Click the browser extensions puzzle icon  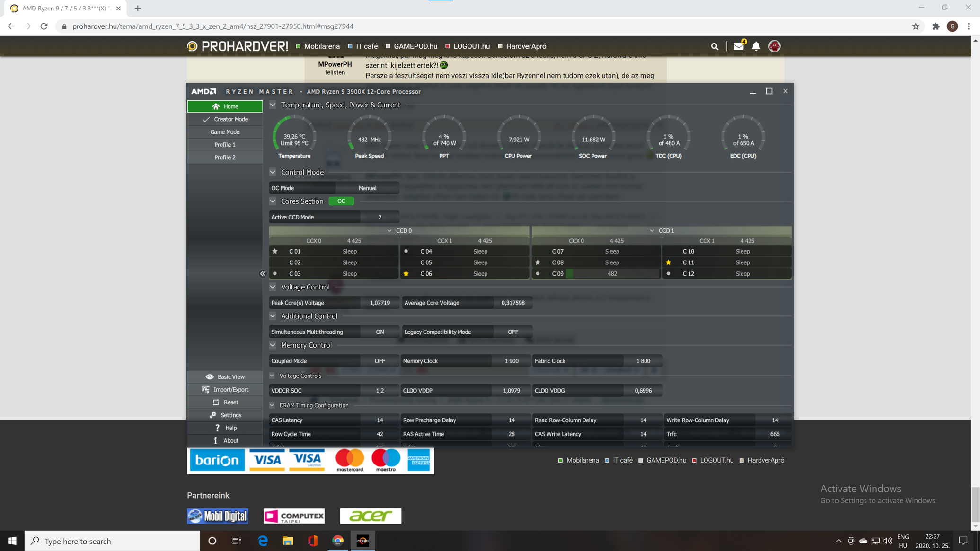pos(936,26)
